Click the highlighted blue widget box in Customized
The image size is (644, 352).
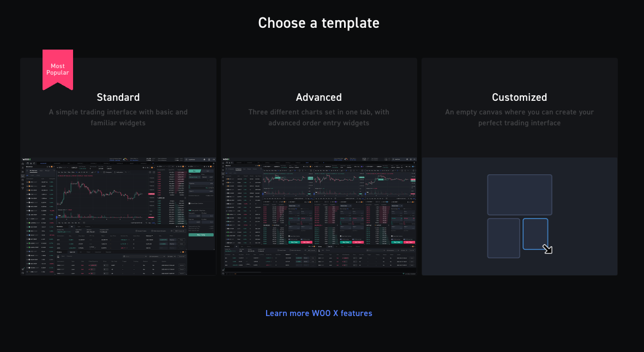pyautogui.click(x=535, y=234)
